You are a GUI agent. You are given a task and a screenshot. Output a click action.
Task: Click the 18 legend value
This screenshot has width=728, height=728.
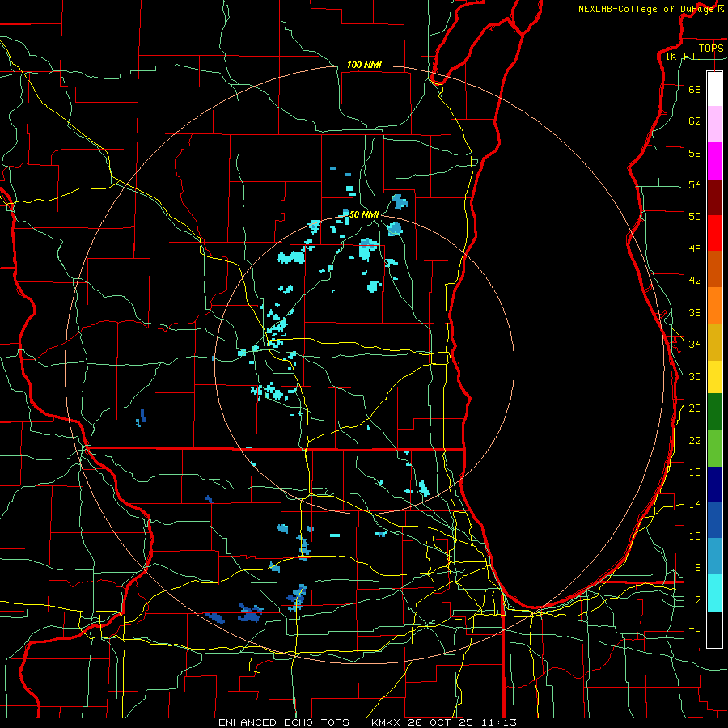click(x=695, y=472)
